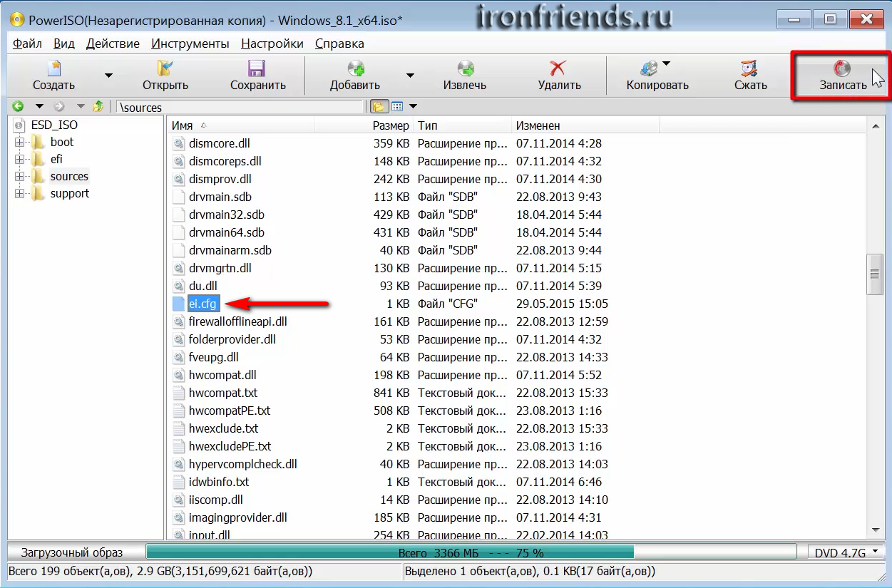
Task: Click the Загрузочный образ status label
Action: coord(72,552)
